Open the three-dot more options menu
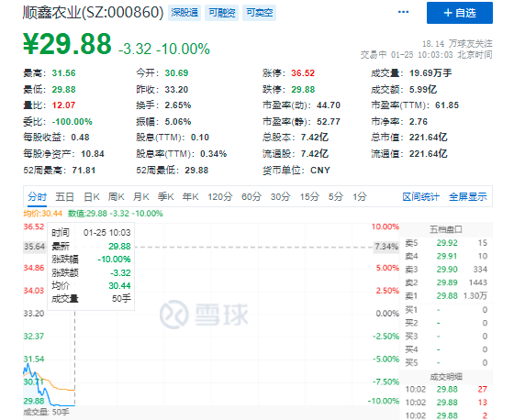Screen dimensions: 514x420 (403, 12)
